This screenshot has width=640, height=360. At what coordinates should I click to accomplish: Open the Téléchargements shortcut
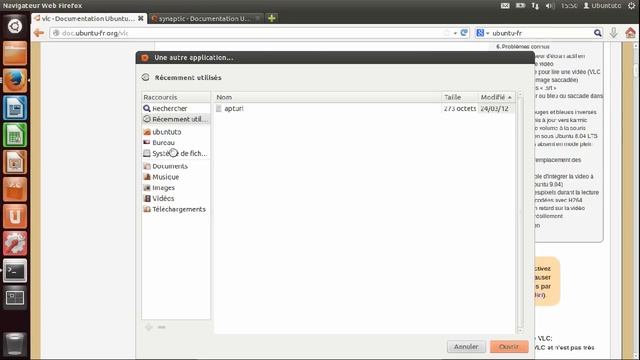pyautogui.click(x=176, y=209)
